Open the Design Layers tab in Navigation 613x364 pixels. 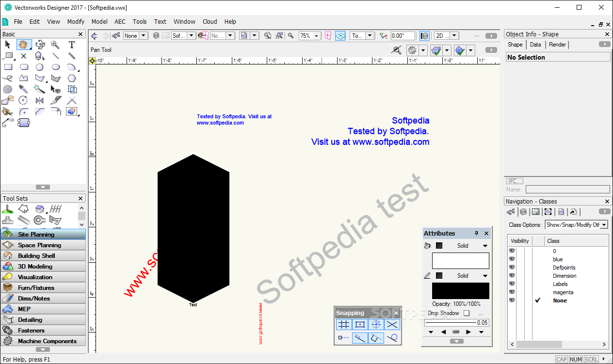click(523, 212)
